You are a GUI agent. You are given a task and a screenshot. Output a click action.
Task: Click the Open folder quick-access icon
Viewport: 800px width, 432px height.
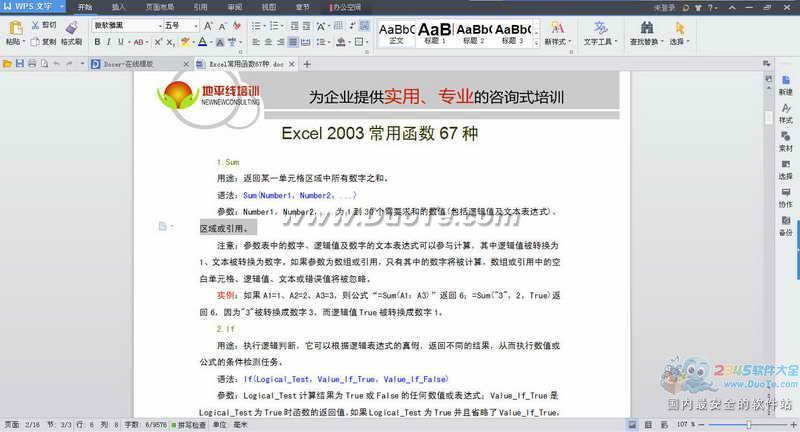[7, 64]
